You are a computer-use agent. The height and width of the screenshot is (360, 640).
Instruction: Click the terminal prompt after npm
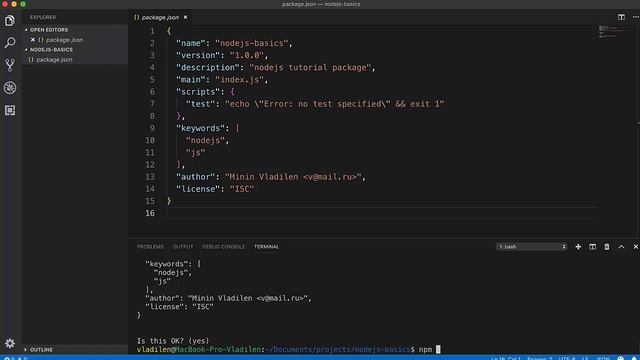click(438, 349)
